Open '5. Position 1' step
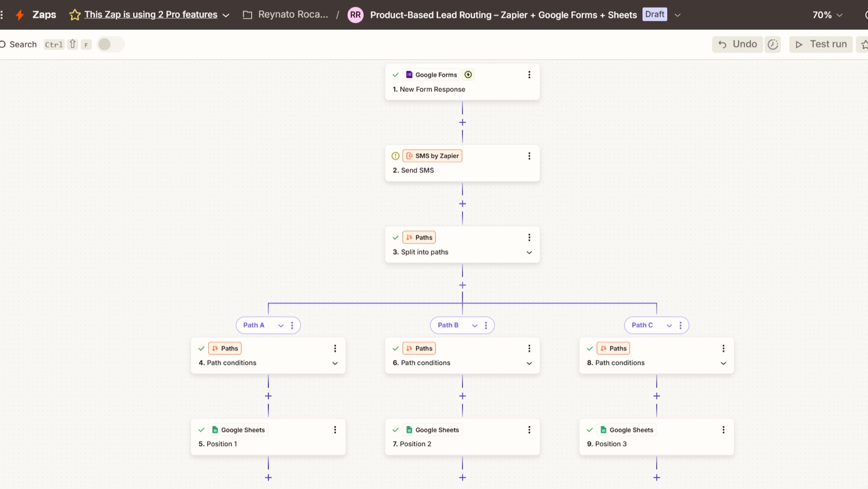This screenshot has height=489, width=868. [x=268, y=437]
